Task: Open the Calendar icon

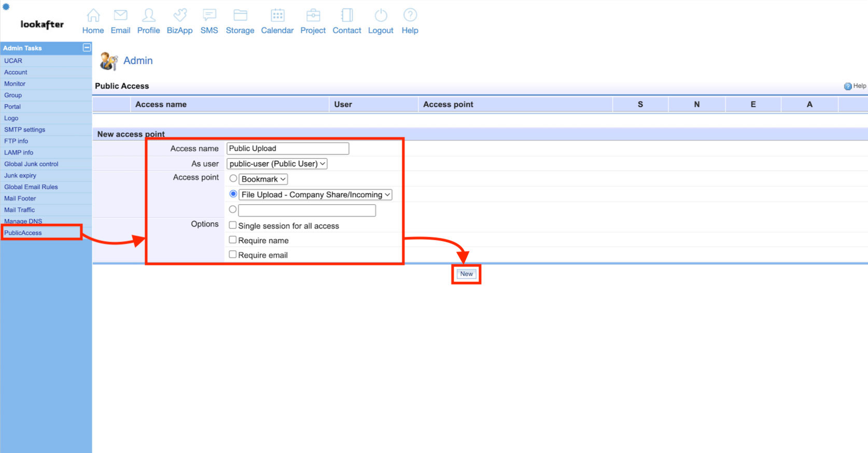Action: click(x=277, y=15)
